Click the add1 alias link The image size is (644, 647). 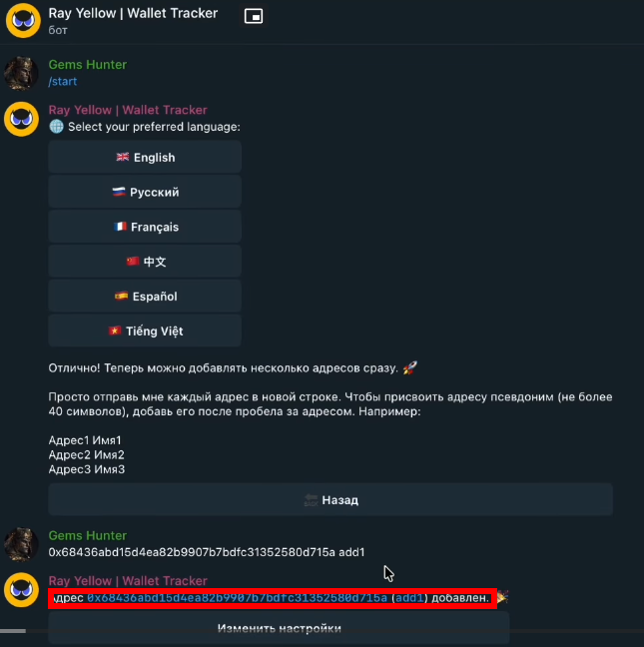tap(410, 598)
